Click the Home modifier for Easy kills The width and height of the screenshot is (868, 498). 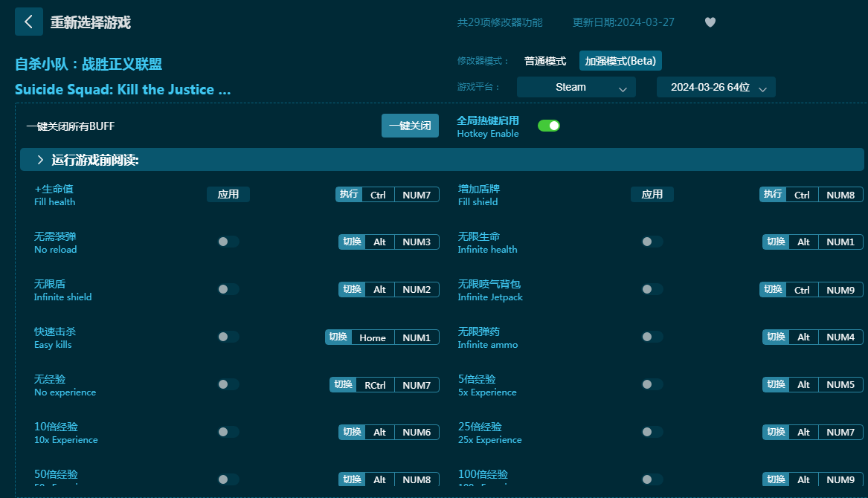pyautogui.click(x=373, y=337)
